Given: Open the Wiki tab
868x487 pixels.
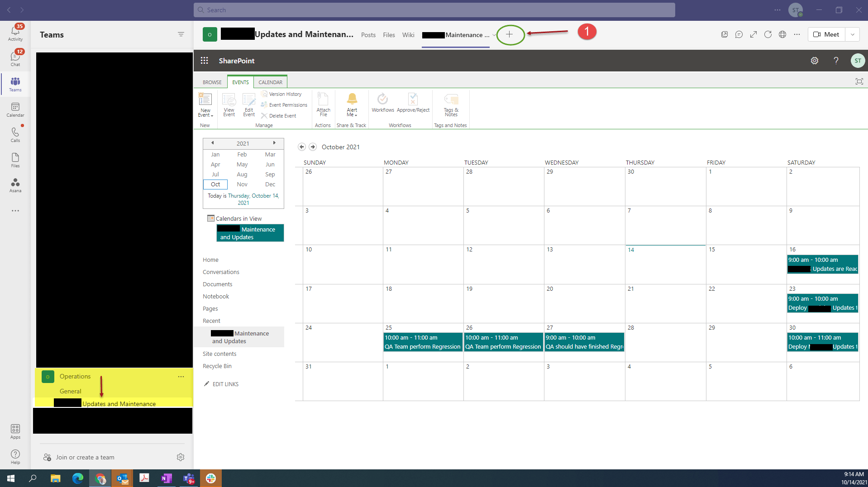Looking at the screenshot, I should [408, 35].
